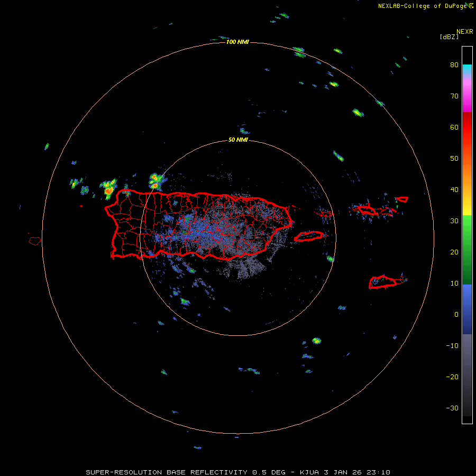
Task: Click the blue band of the color bar
Action: (x=467, y=309)
